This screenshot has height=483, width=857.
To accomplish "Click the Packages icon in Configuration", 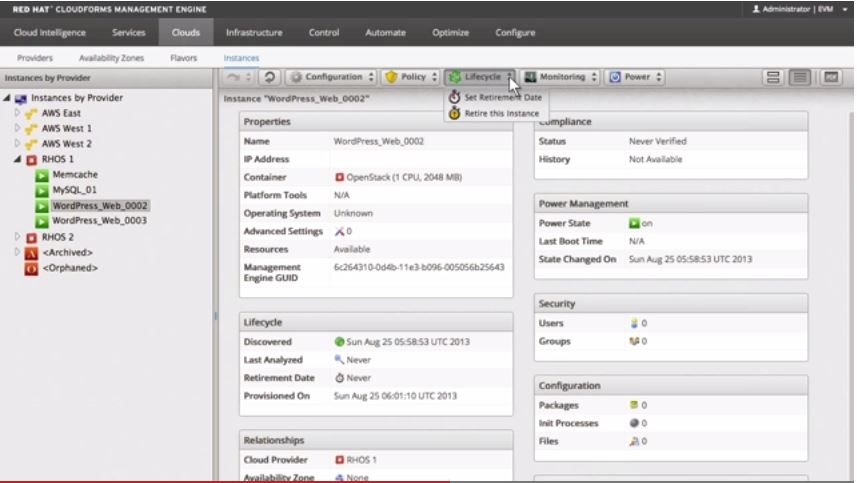I will point(634,405).
